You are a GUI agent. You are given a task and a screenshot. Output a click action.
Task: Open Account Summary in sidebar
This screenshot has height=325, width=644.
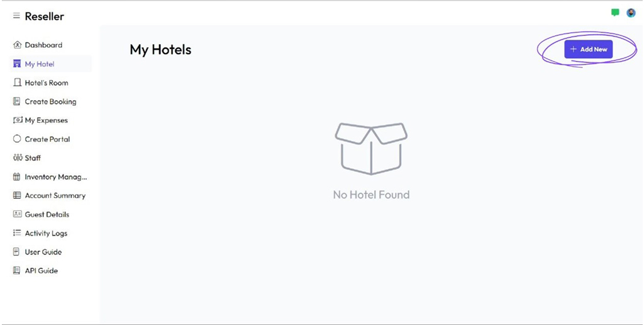[55, 196]
